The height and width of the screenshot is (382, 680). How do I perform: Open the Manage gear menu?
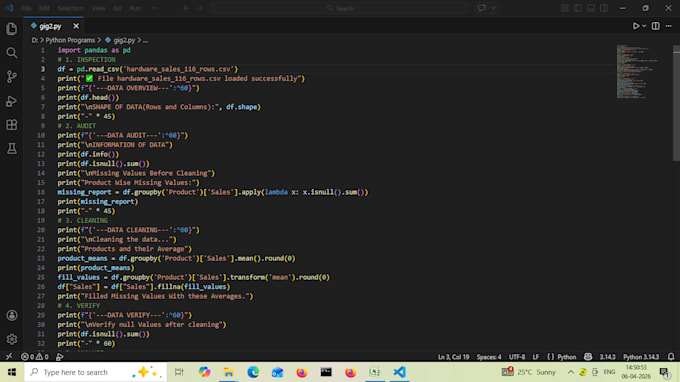[x=12, y=339]
